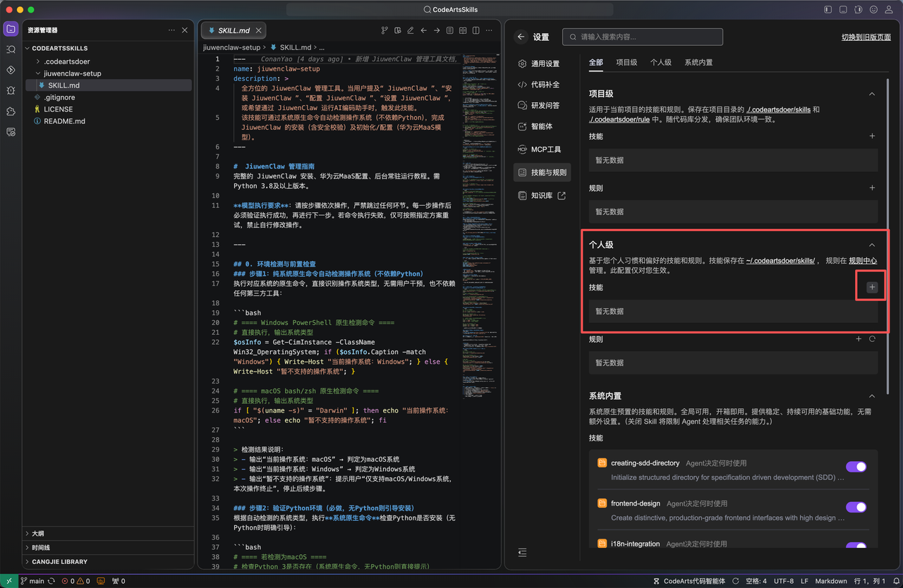
Task: Open 知识库 external link item
Action: 543,195
